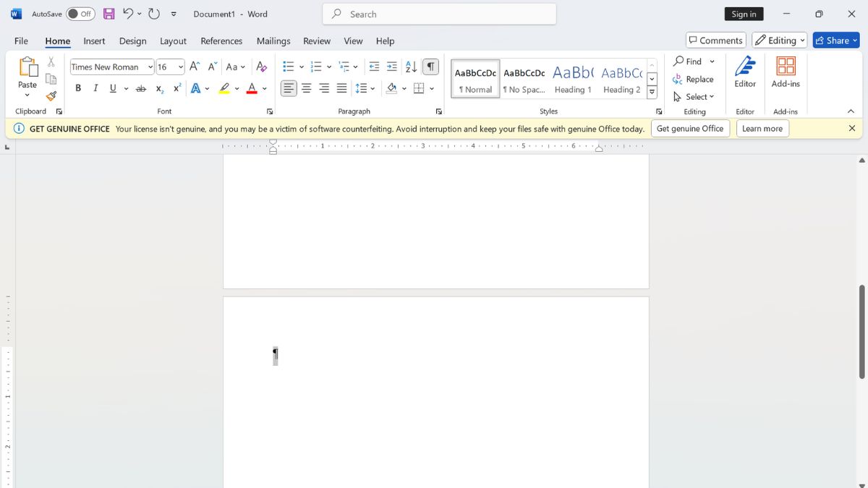Set Align Right alignment
The height and width of the screenshot is (488, 868).
click(324, 88)
